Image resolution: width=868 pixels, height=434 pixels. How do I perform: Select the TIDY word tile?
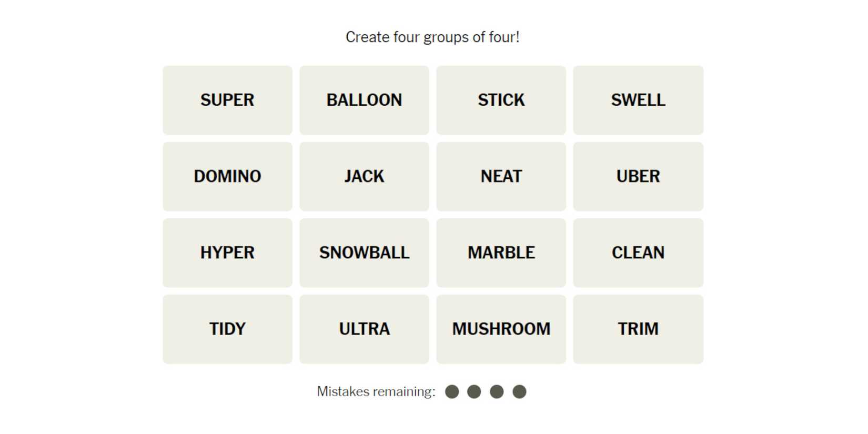227,329
